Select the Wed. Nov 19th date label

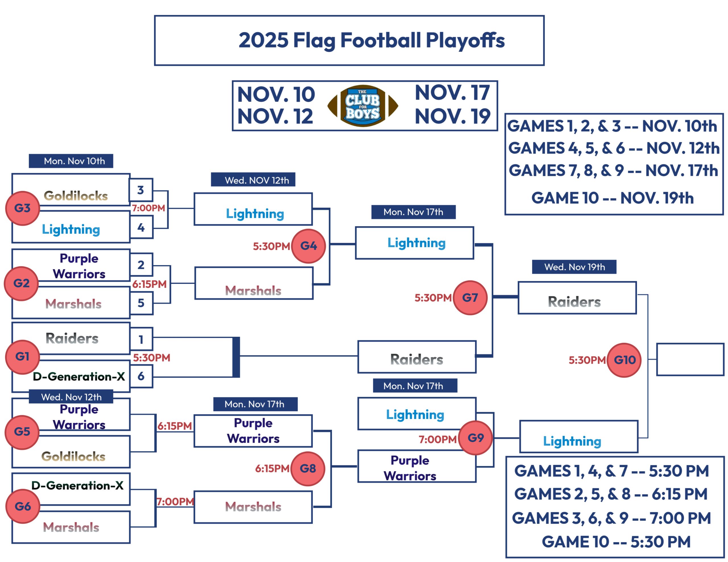pos(574,267)
